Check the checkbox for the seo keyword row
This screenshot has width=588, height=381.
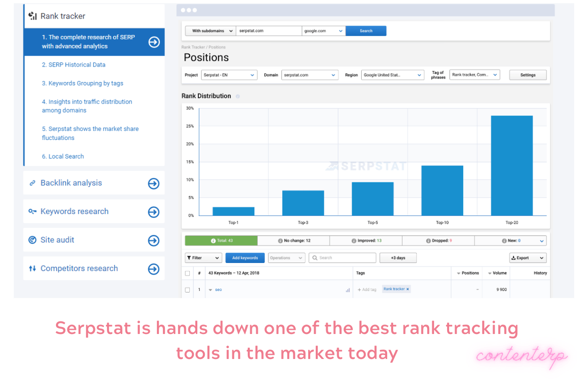click(x=188, y=289)
